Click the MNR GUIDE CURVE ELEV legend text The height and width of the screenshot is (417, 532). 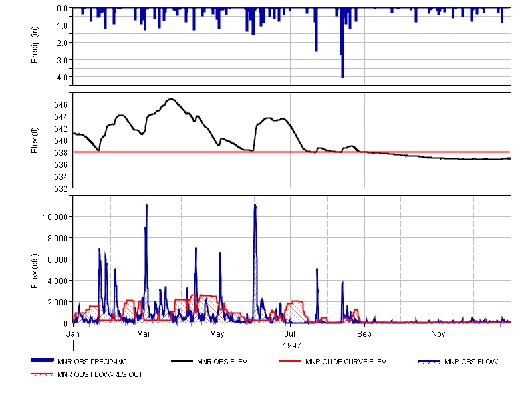pos(345,362)
